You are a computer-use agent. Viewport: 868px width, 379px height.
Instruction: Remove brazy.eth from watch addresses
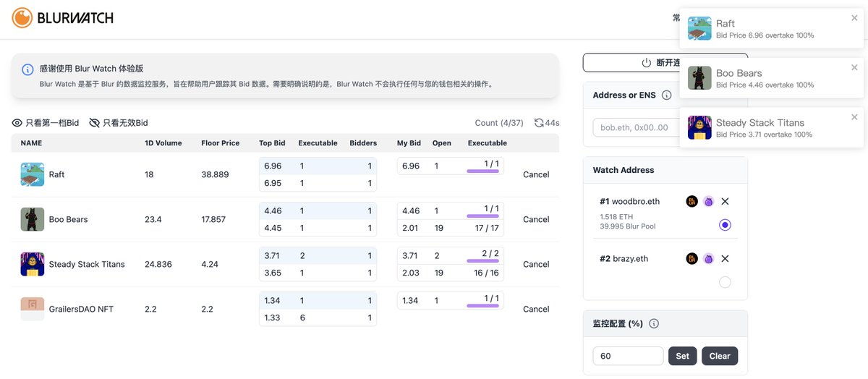tap(726, 259)
